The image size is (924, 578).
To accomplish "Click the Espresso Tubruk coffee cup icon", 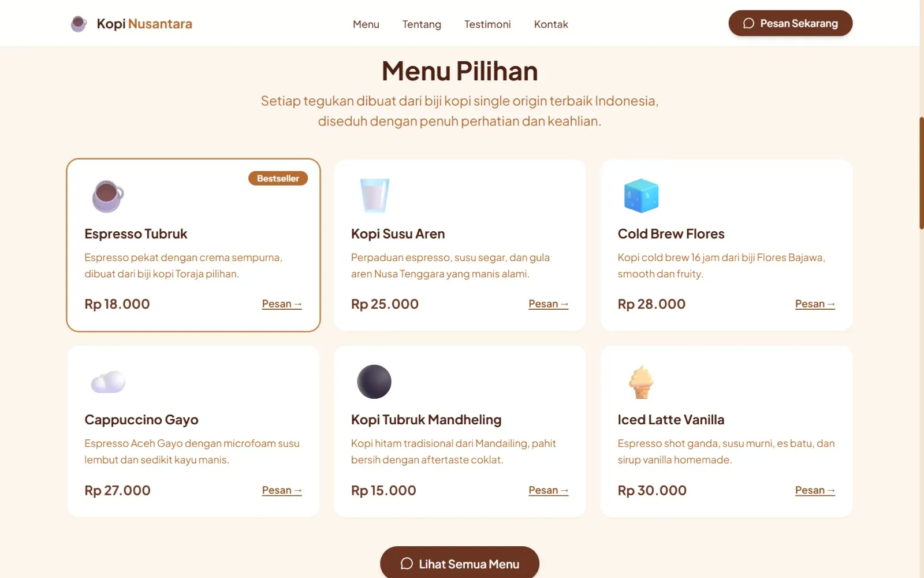I will pyautogui.click(x=106, y=195).
